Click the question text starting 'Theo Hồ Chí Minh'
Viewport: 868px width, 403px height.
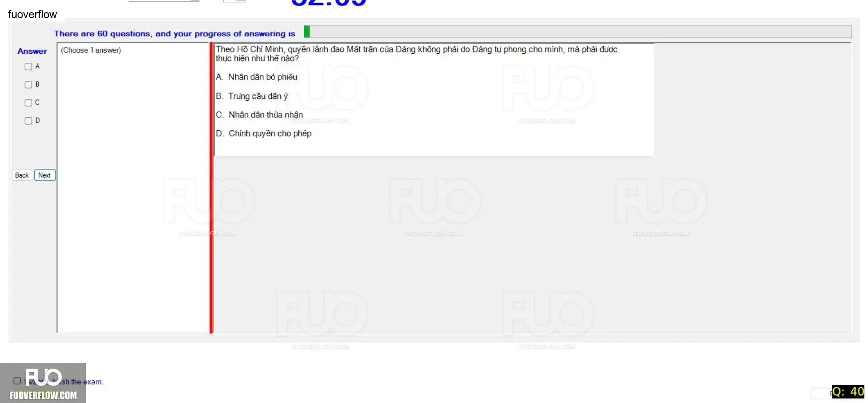(x=416, y=54)
